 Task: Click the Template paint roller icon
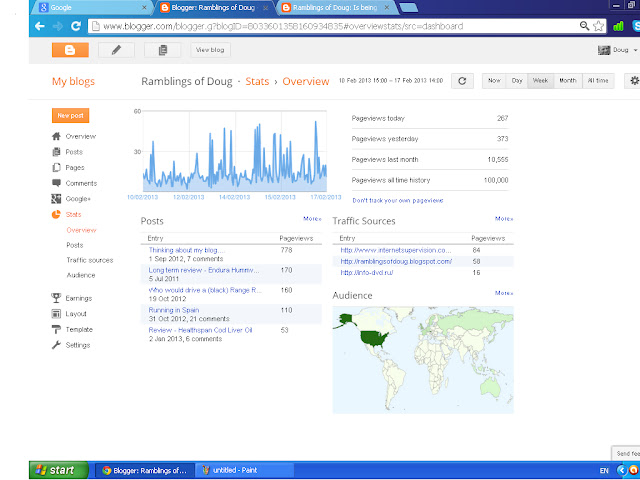[x=56, y=329]
